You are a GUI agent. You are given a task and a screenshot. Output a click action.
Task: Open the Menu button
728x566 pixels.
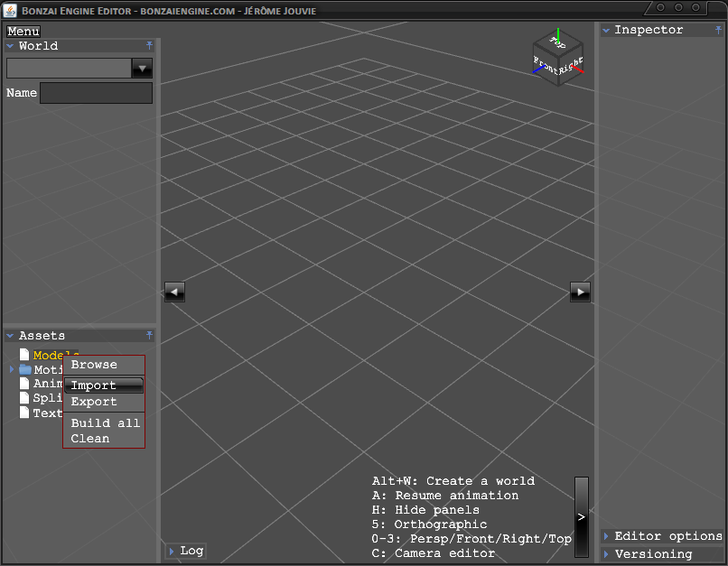point(23,32)
